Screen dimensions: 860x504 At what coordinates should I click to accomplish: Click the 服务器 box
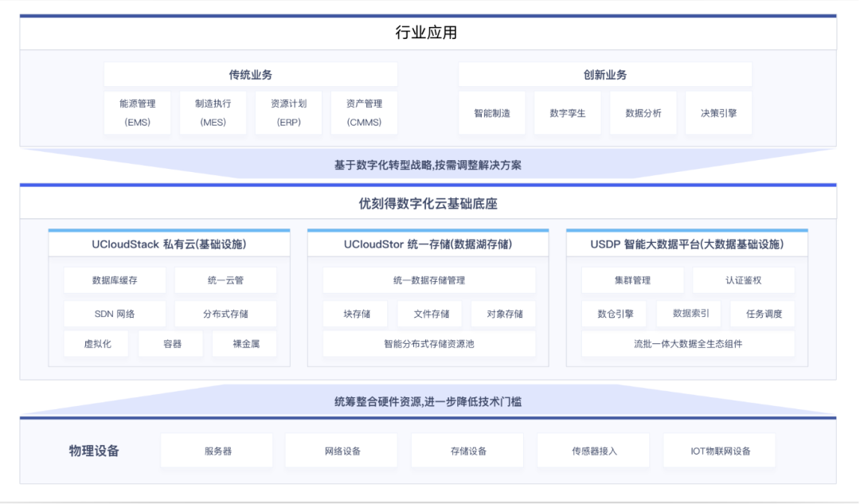(x=217, y=451)
